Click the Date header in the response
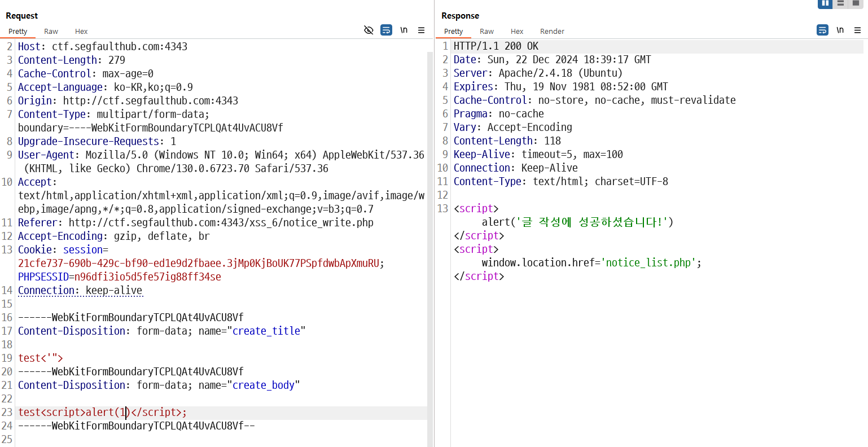The width and height of the screenshot is (868, 447). (x=553, y=60)
